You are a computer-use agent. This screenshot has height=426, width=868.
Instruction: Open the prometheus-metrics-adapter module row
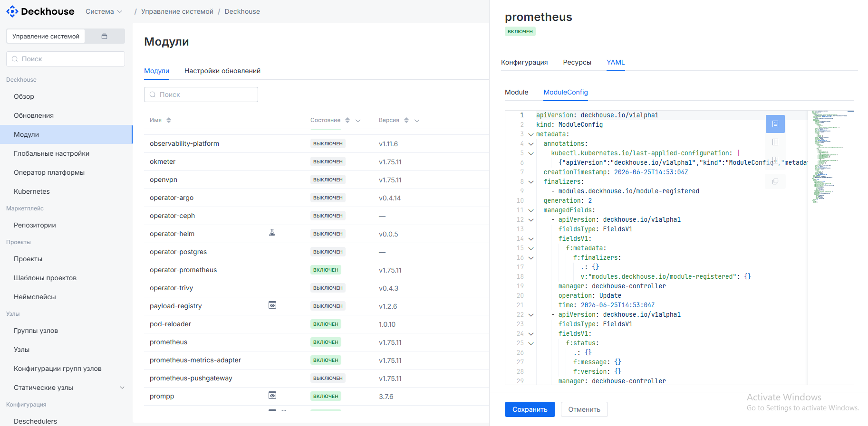317,360
